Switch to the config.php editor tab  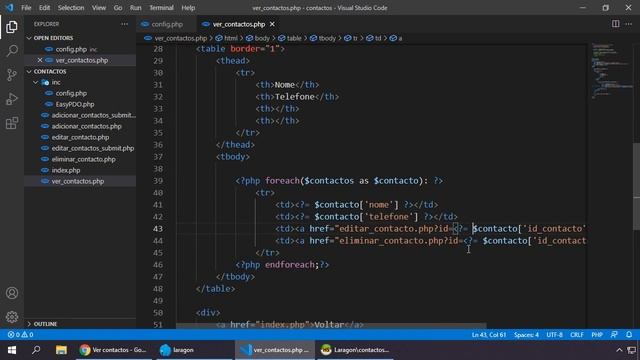pyautogui.click(x=167, y=24)
